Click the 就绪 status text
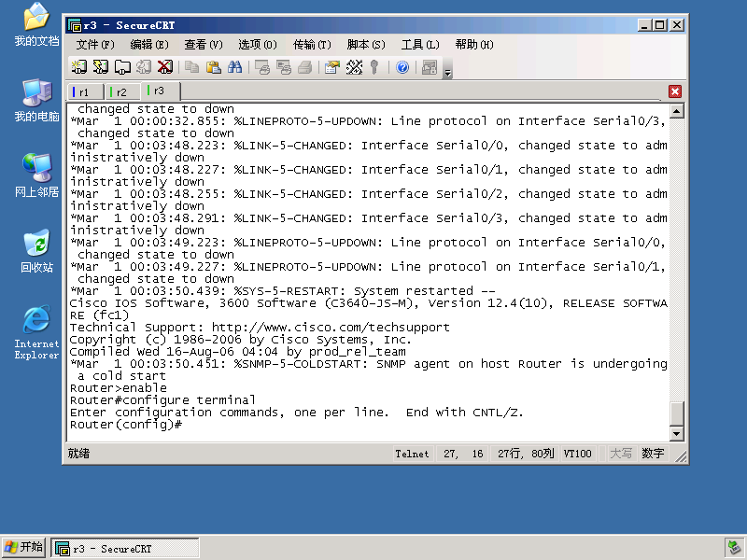Viewport: 747px width, 560px height. (78, 454)
